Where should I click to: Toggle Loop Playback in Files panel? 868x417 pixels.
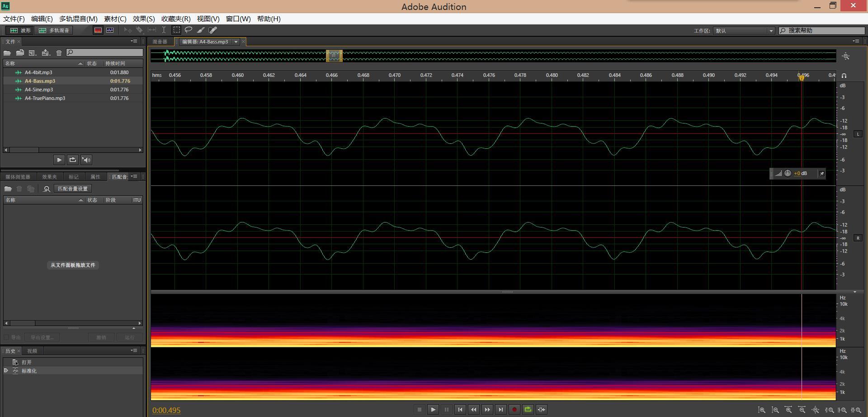coord(72,160)
